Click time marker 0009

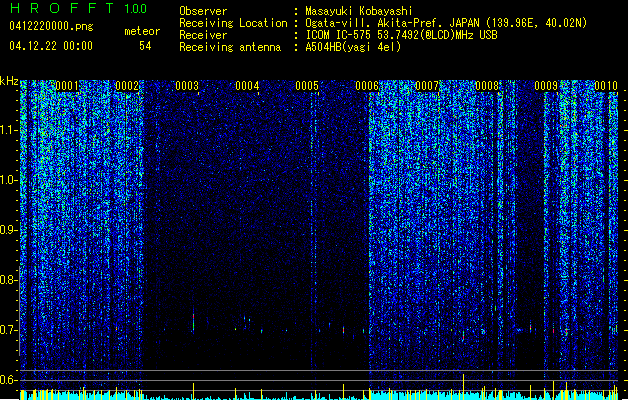[x=546, y=86]
